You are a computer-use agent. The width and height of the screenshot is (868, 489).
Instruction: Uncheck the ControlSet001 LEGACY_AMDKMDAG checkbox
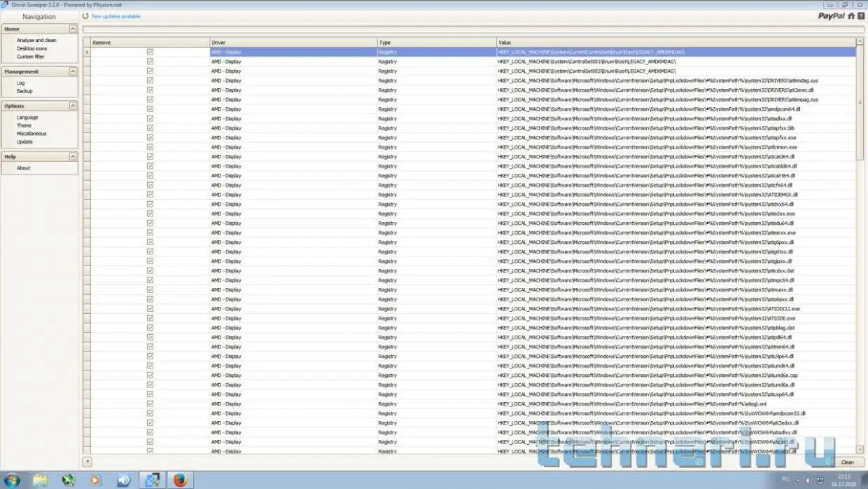coord(150,62)
